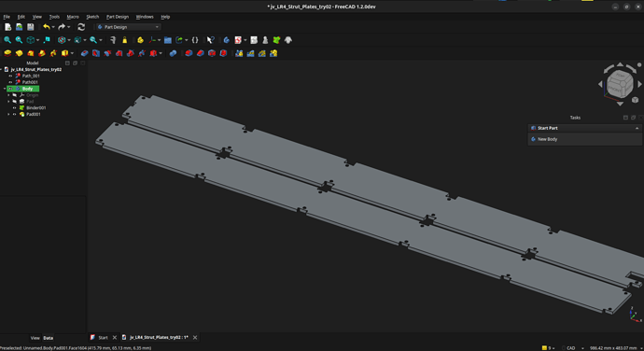Open the undo history dropdown arrow
Image resolution: width=644 pixels, height=351 pixels.
coord(53,27)
